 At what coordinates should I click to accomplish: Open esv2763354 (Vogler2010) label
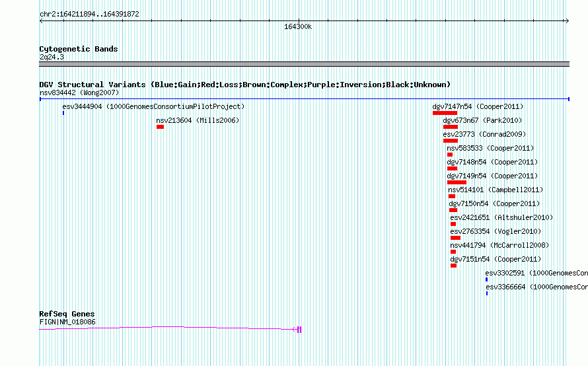click(x=496, y=231)
